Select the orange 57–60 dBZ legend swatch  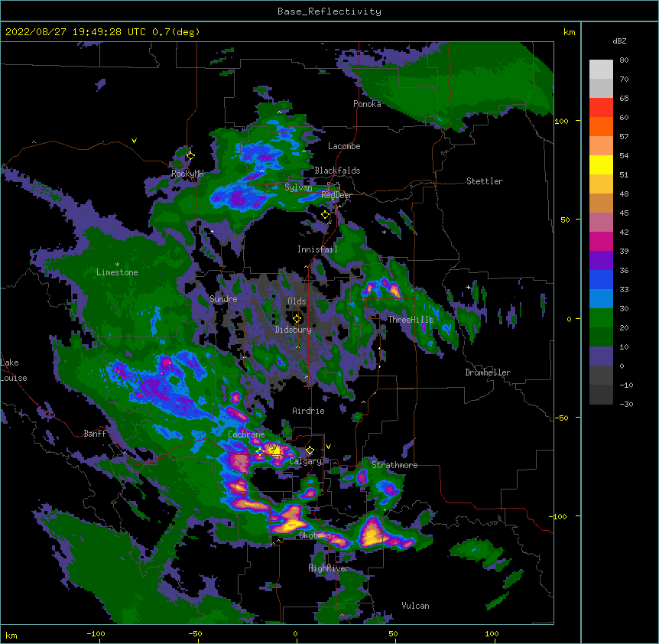click(601, 127)
